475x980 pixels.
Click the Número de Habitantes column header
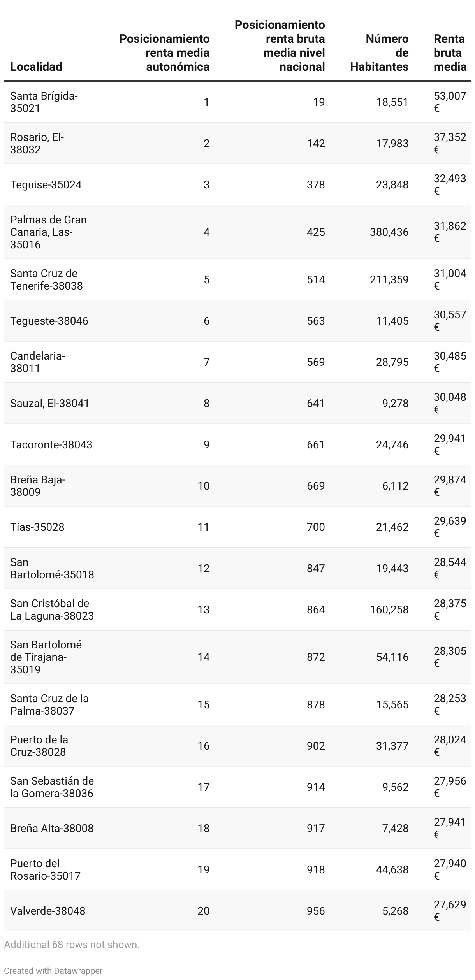coord(379,53)
